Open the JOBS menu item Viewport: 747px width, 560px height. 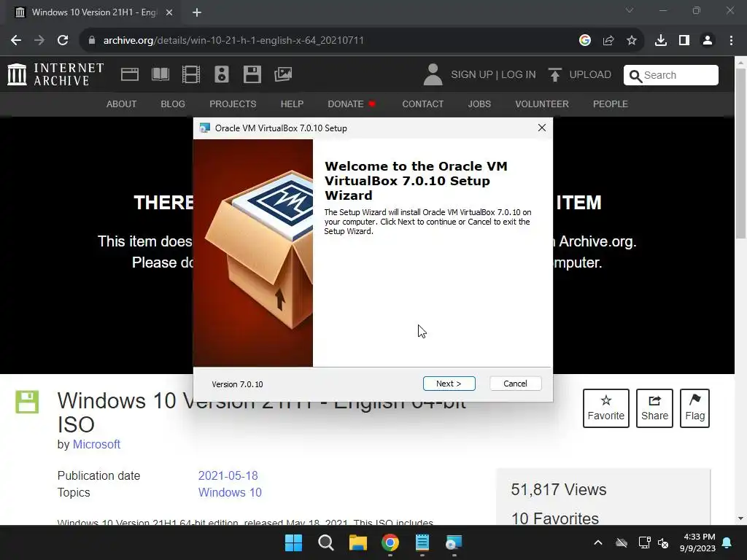coord(479,104)
